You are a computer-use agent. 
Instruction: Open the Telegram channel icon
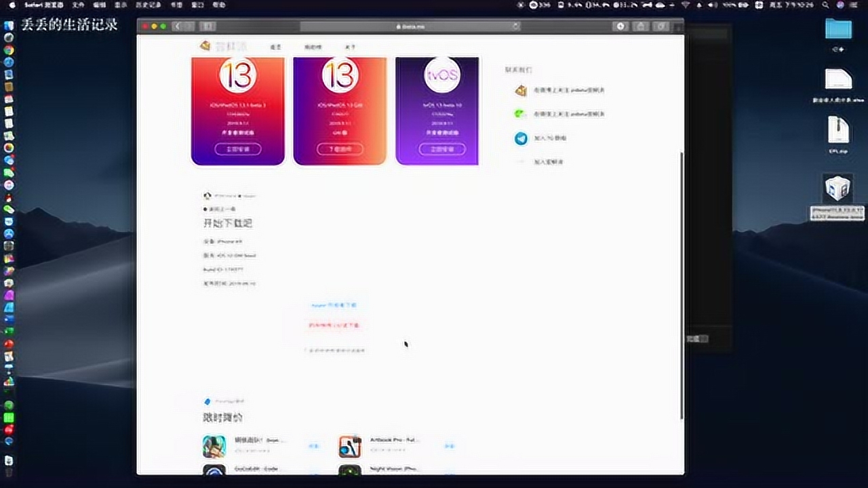click(x=521, y=138)
